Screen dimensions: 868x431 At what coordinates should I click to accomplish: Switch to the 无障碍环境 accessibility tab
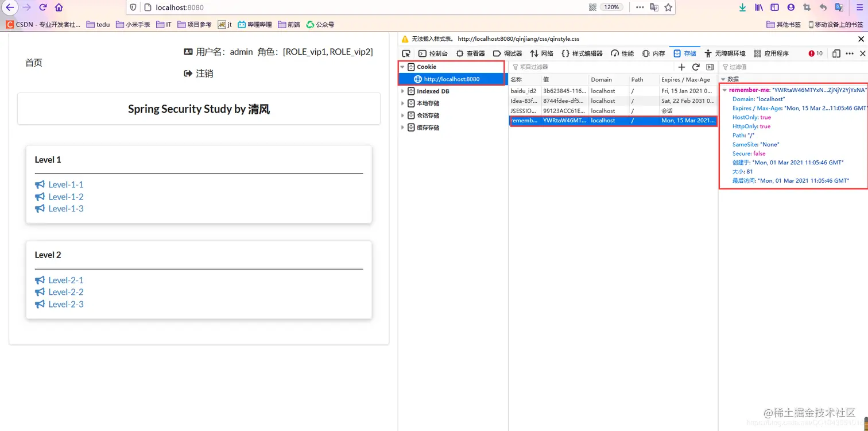tap(724, 53)
